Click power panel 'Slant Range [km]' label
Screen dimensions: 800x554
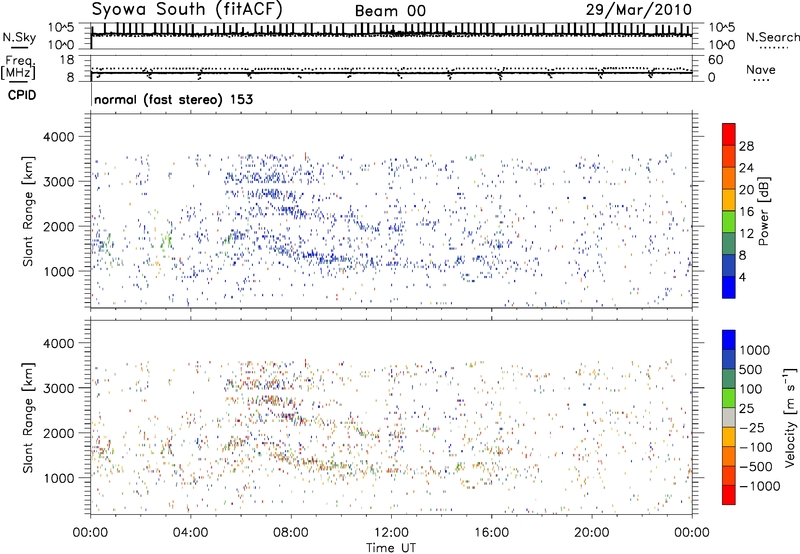tap(28, 211)
